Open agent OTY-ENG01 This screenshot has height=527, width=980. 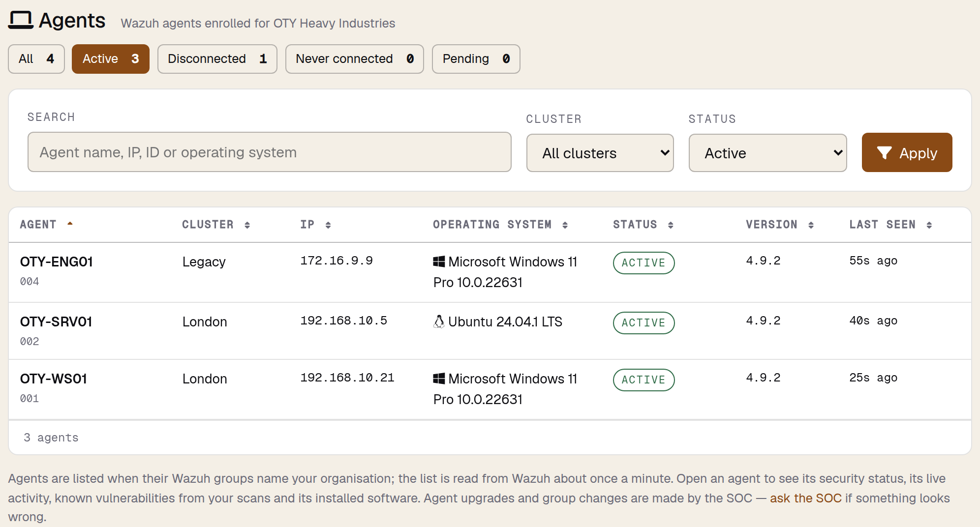pos(57,262)
